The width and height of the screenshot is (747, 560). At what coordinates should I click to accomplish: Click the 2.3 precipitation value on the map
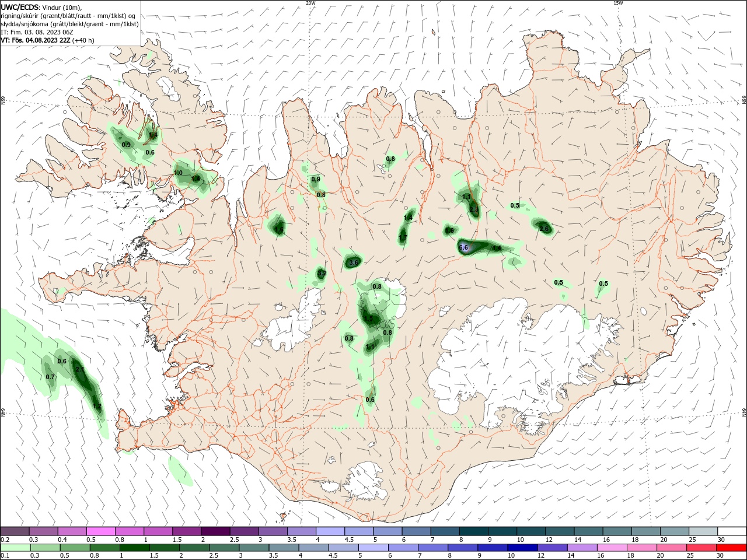[474, 209]
